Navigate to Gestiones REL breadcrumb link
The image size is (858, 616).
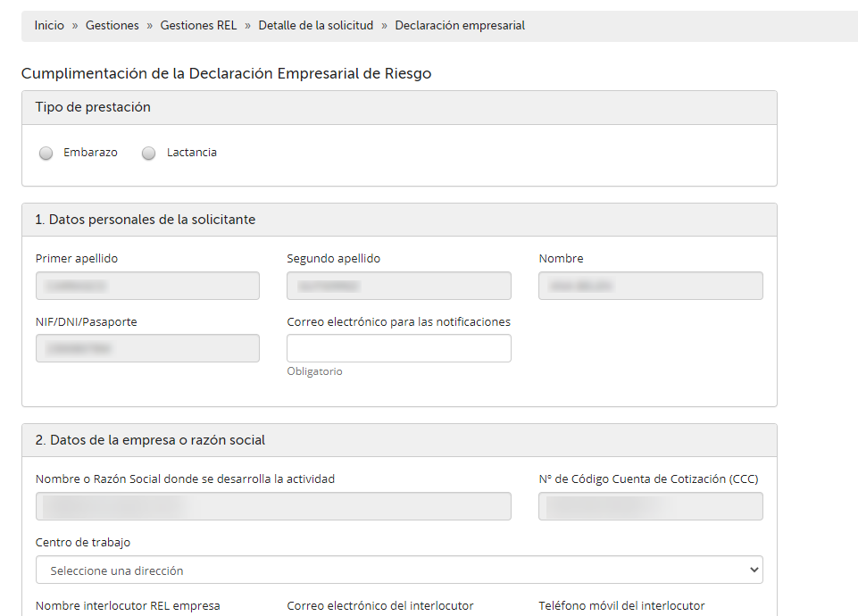click(198, 26)
